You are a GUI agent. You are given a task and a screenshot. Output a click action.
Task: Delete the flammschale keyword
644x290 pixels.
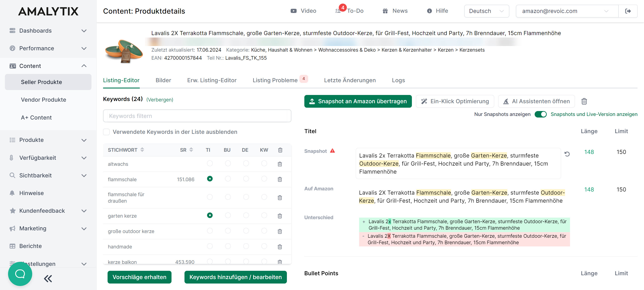280,179
